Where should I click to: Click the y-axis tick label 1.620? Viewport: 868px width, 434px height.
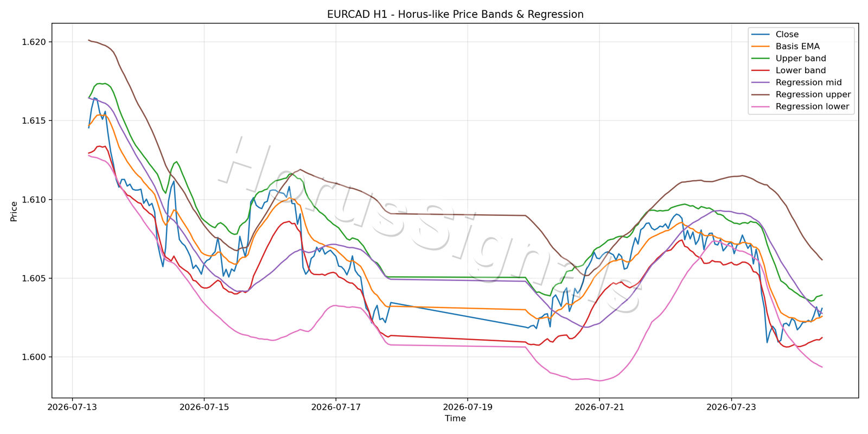[x=35, y=42]
